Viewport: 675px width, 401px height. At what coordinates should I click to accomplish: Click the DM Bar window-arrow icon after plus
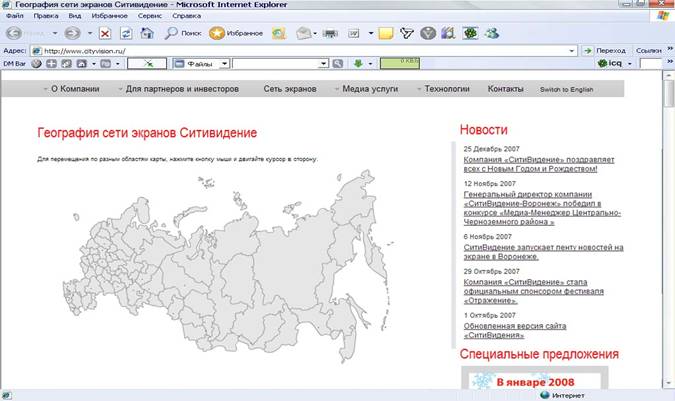pos(66,64)
